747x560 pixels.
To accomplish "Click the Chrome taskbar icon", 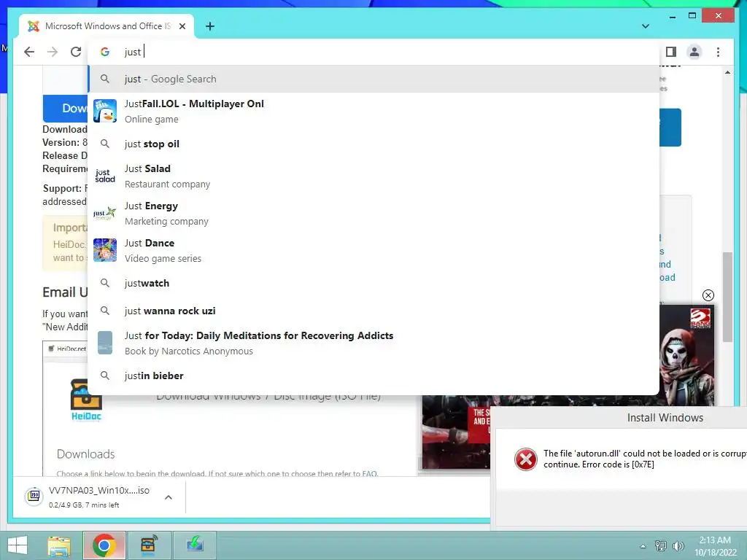I will [x=104, y=545].
